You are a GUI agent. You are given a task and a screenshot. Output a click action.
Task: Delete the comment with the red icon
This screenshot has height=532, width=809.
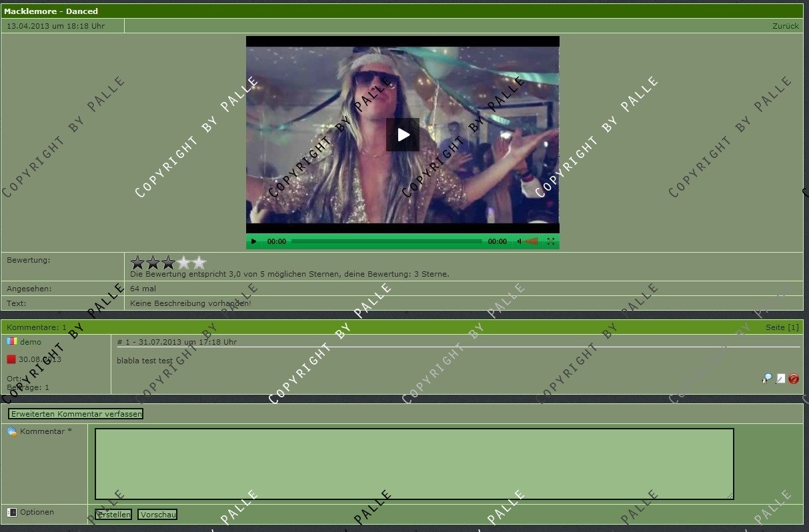[x=794, y=379]
